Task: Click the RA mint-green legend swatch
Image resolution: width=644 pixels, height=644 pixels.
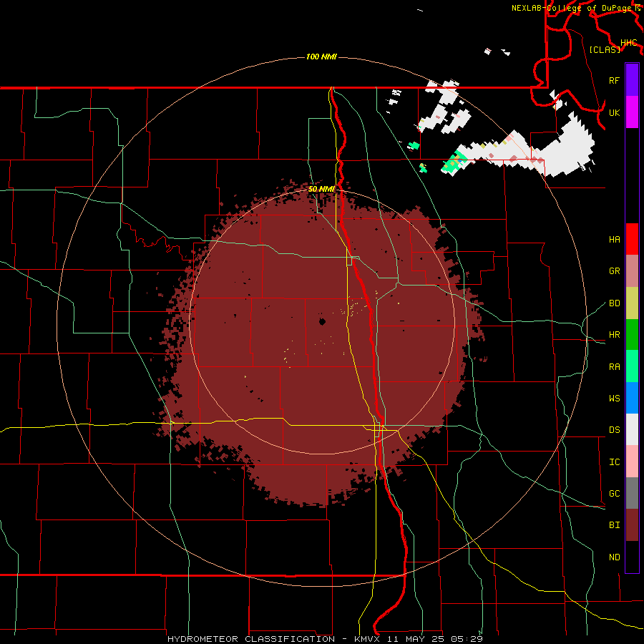Action: (632, 366)
